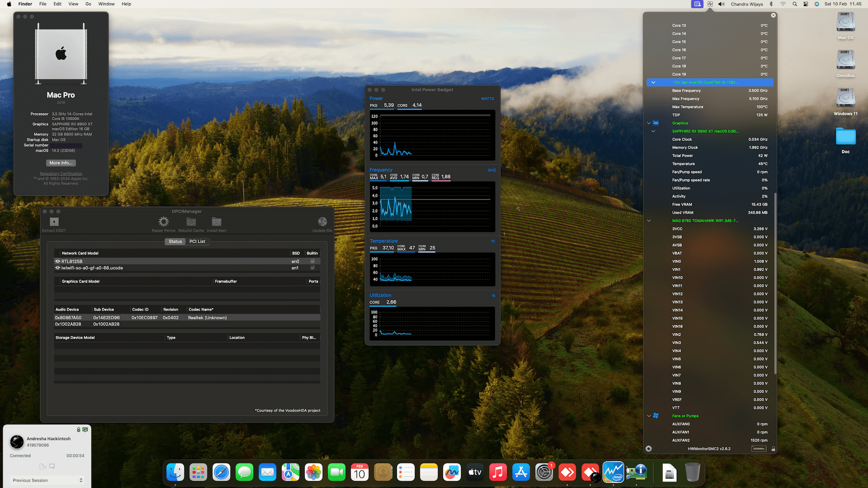Image resolution: width=868 pixels, height=488 pixels.
Task: Open the Apple menu
Action: (x=9, y=4)
